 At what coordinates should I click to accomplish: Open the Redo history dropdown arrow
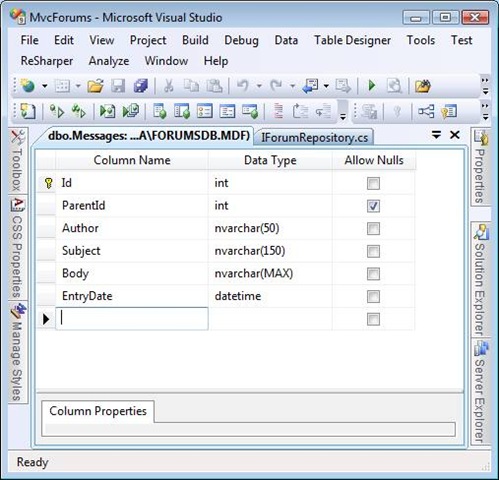pos(292,86)
